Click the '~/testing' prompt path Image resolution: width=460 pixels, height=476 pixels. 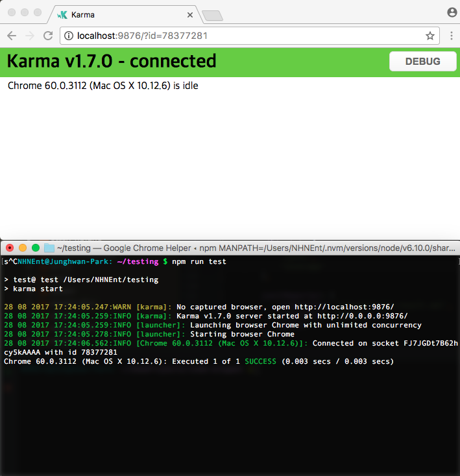[x=138, y=261]
